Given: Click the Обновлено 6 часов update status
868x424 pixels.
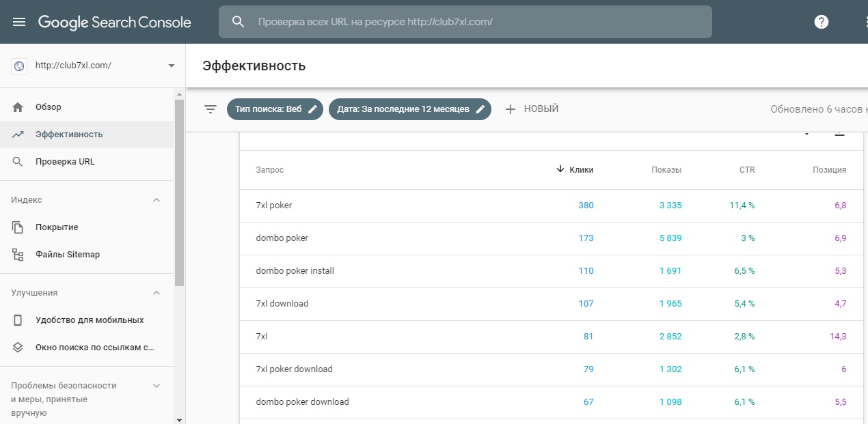Looking at the screenshot, I should [x=819, y=109].
